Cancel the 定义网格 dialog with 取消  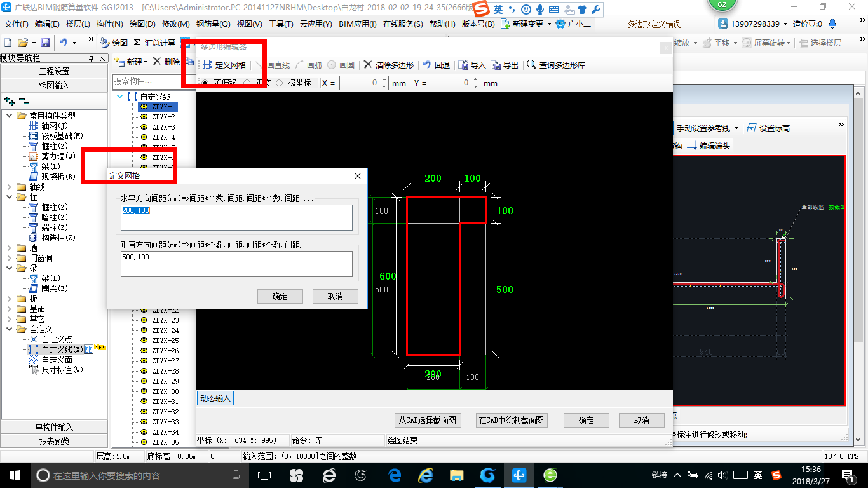click(x=336, y=296)
